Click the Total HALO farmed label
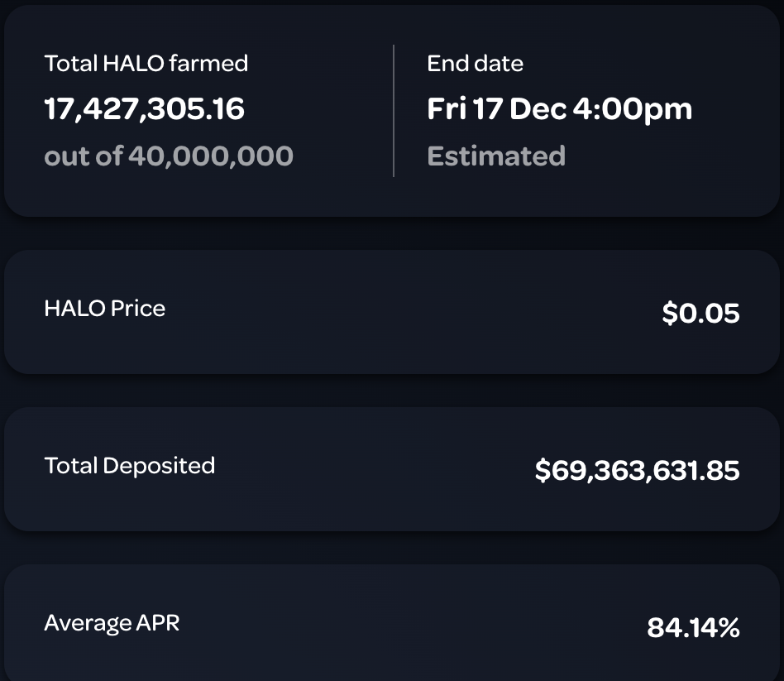 coord(146,64)
